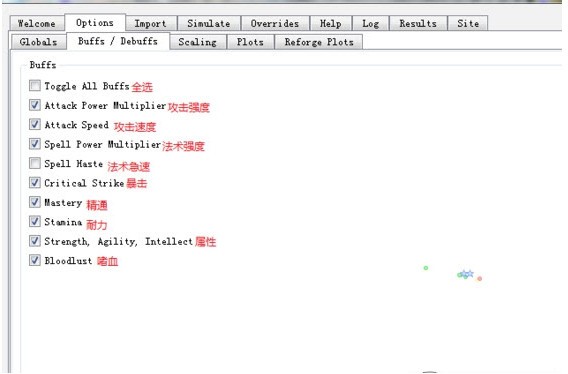Toggle the Critical Strike checkbox

[x=35, y=183]
